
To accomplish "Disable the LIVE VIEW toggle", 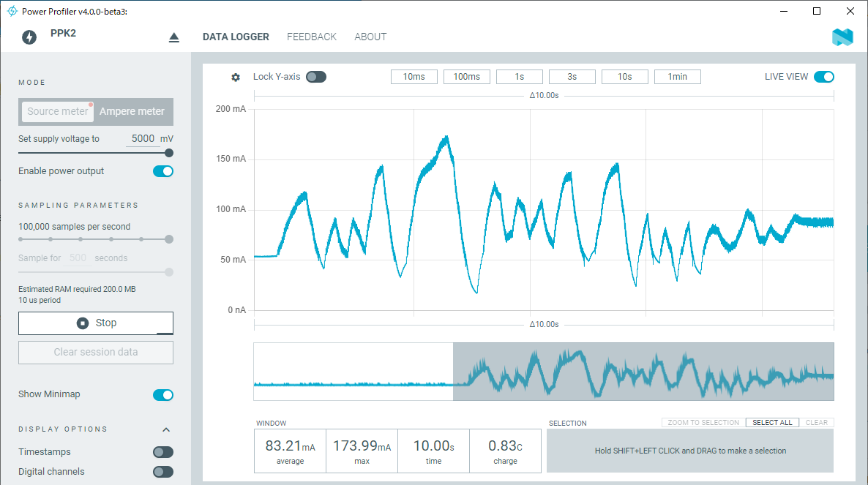I will [x=824, y=77].
